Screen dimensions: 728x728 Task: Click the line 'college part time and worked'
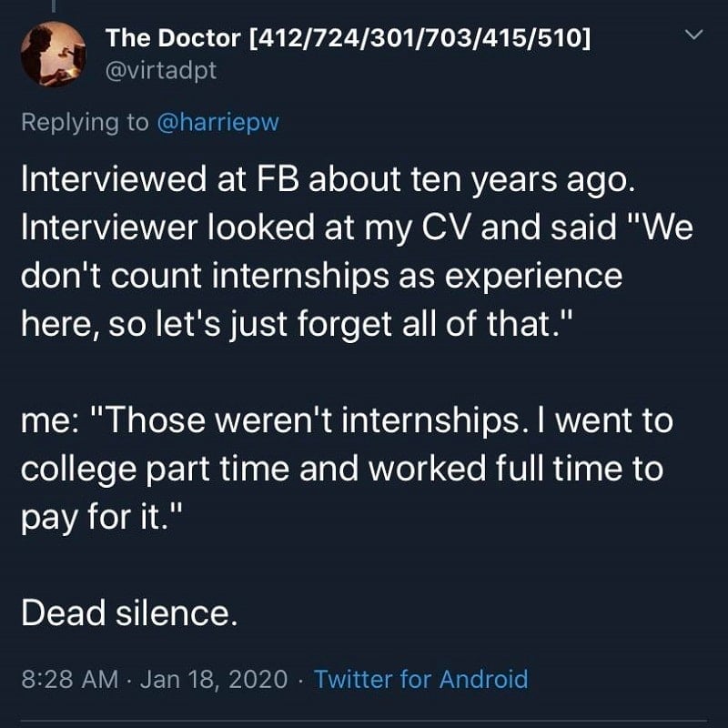tap(342, 469)
